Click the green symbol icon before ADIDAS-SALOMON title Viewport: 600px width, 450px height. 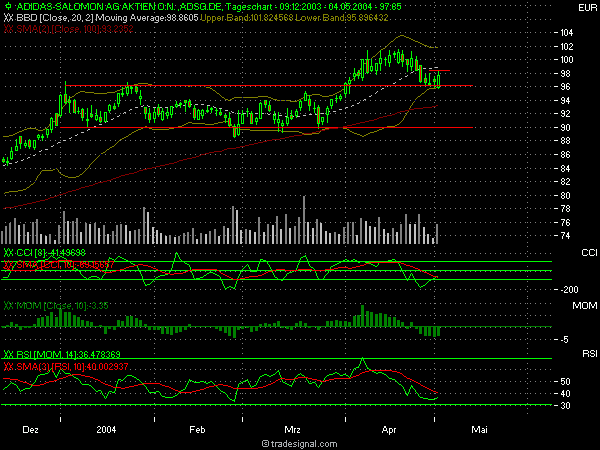tap(9, 7)
